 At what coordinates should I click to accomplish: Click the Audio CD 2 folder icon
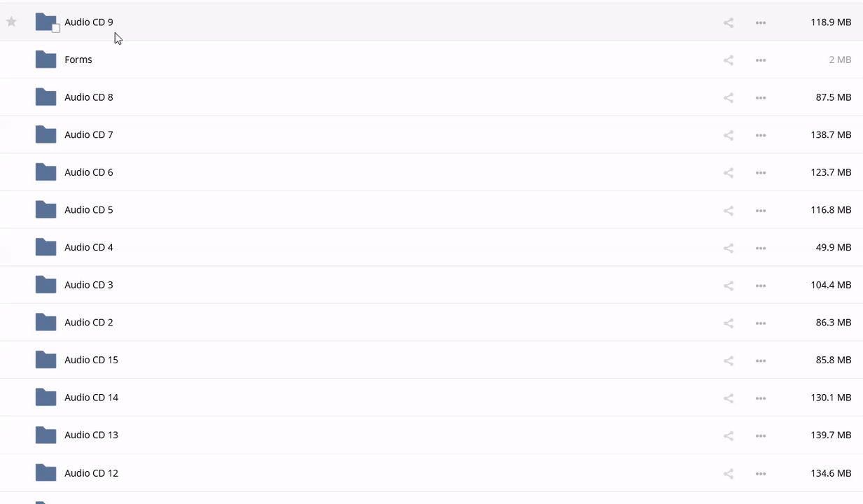click(45, 322)
